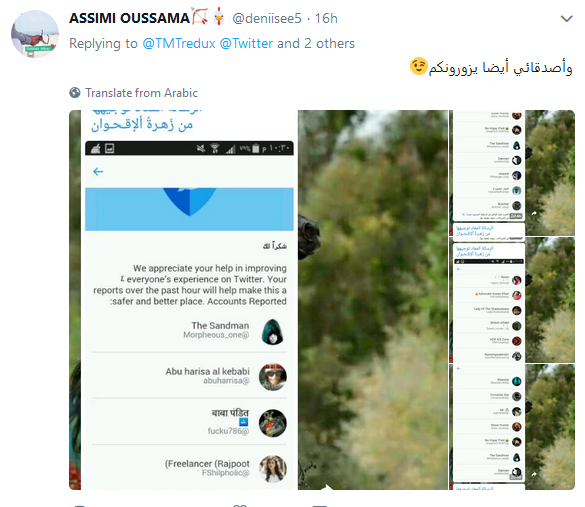Open the top-right attached image thumbnail
This screenshot has width=585, height=507.
[x=512, y=173]
